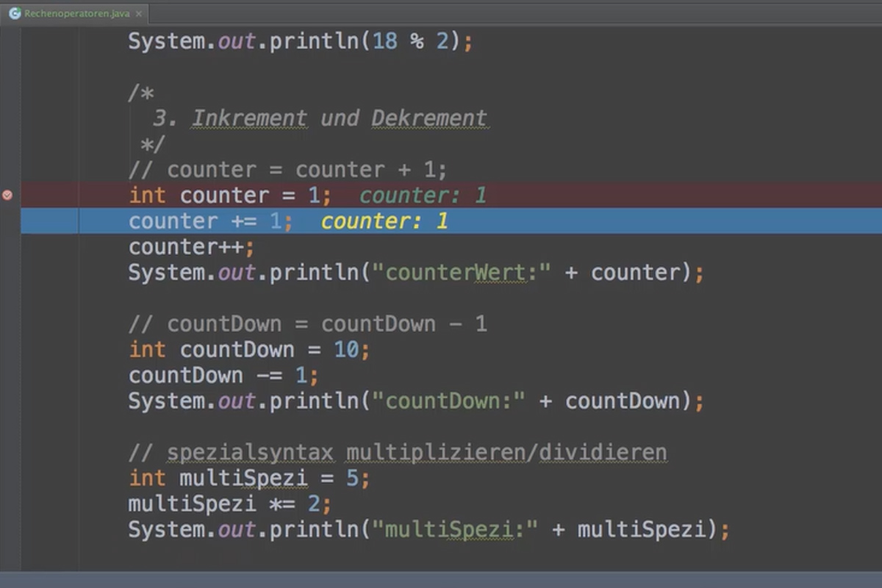Click the string literal "countDown:"
The width and height of the screenshot is (882, 588).
click(448, 401)
